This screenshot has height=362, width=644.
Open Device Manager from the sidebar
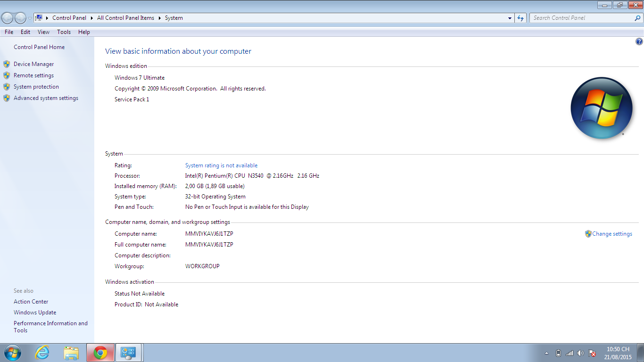point(33,64)
